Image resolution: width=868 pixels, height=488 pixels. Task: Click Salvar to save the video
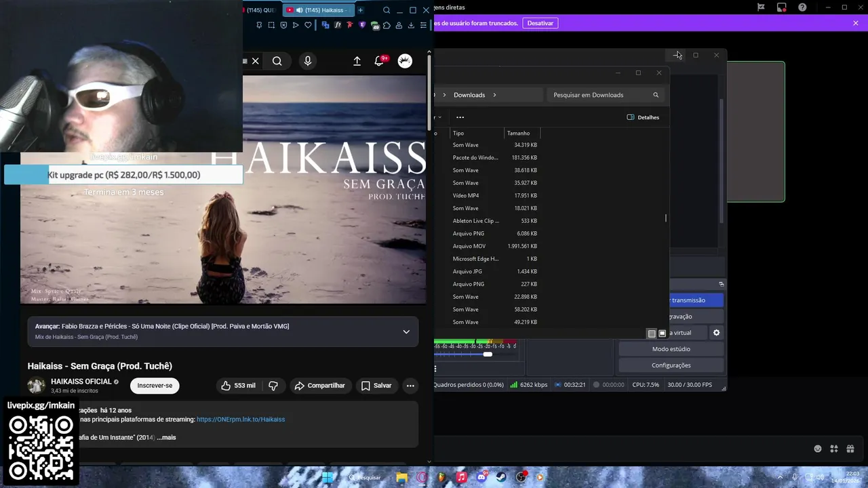[x=376, y=386]
